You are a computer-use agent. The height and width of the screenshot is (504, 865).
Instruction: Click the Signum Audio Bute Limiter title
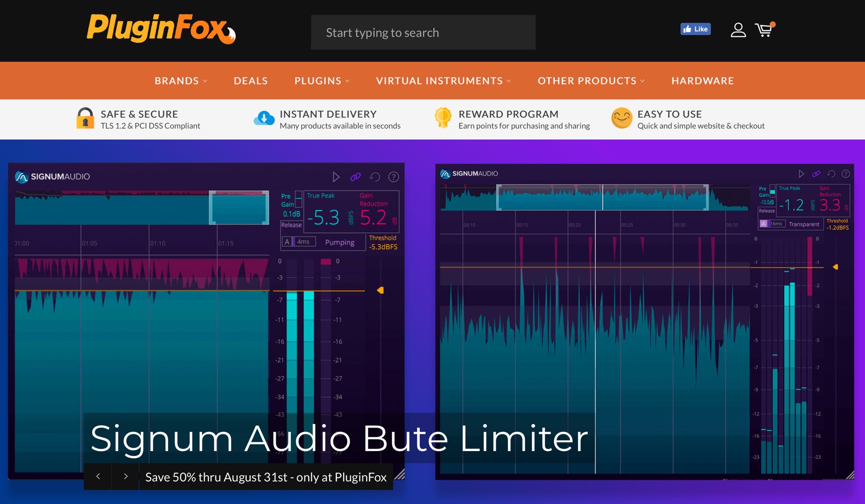[x=339, y=438]
